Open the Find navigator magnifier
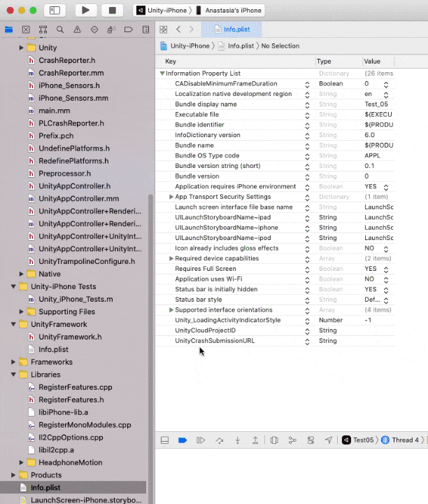 tap(60, 29)
